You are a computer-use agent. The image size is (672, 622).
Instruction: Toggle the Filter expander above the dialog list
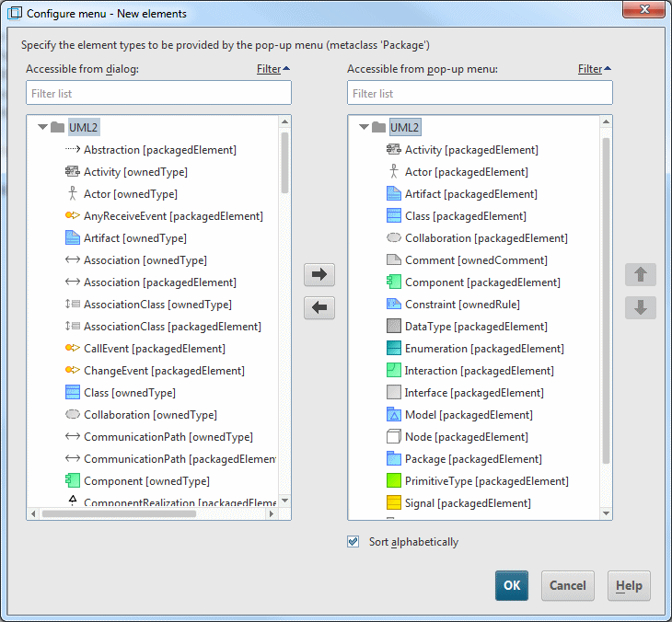point(273,69)
